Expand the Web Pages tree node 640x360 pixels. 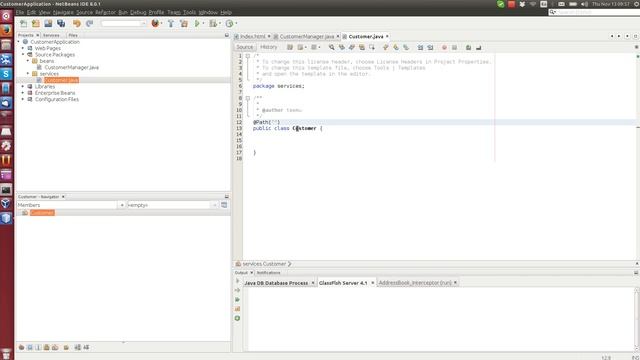[x=23, y=48]
